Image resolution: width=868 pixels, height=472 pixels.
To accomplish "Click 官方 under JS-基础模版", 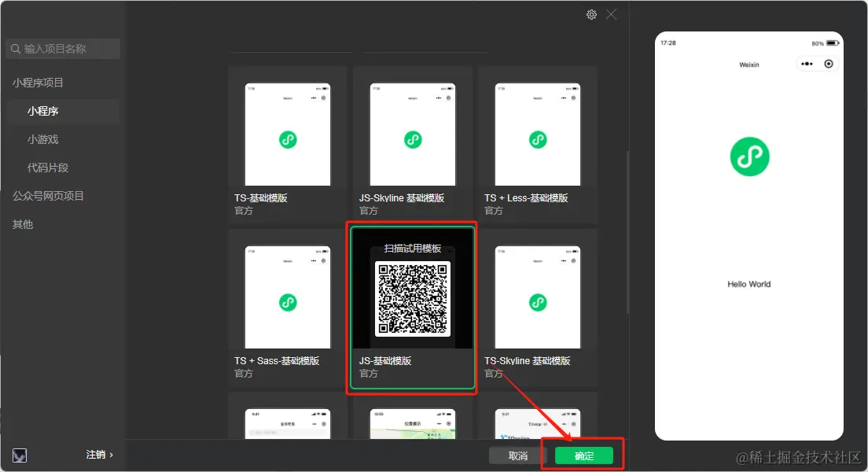I will click(x=369, y=374).
